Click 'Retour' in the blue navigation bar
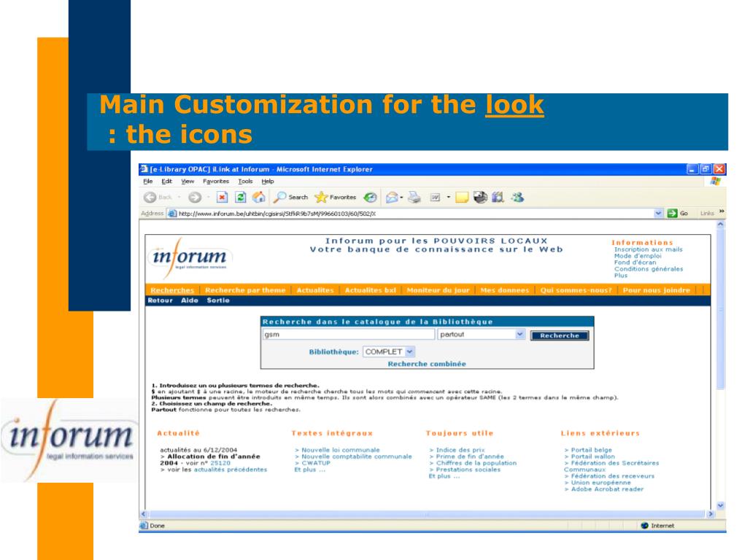This screenshot has height=560, width=747. click(160, 300)
